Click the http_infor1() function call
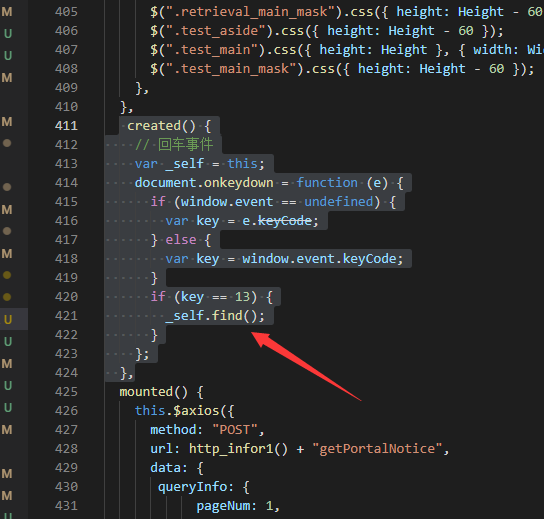Screen dimensions: 544x519 pos(238,449)
